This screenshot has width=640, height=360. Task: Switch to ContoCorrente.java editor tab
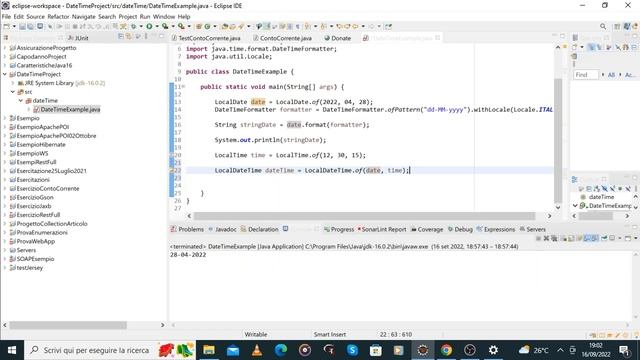tap(282, 38)
